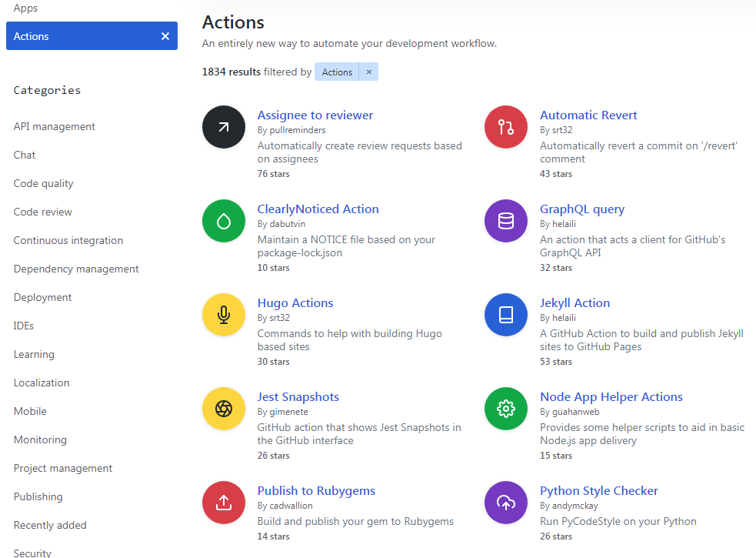
Task: Click the Actions filter tag label
Action: [337, 72]
